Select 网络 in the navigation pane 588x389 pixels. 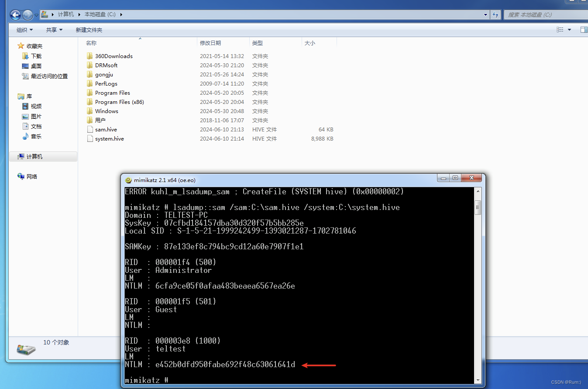pyautogui.click(x=28, y=176)
